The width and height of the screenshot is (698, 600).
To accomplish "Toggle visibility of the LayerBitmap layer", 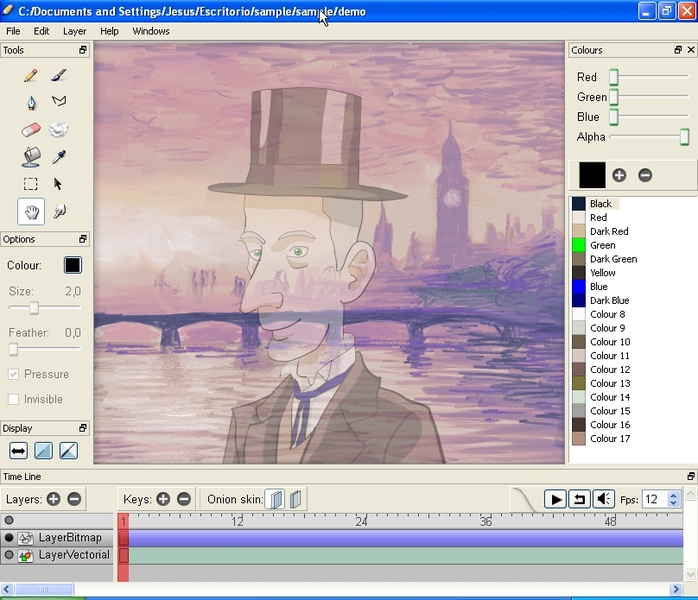I will [9, 538].
